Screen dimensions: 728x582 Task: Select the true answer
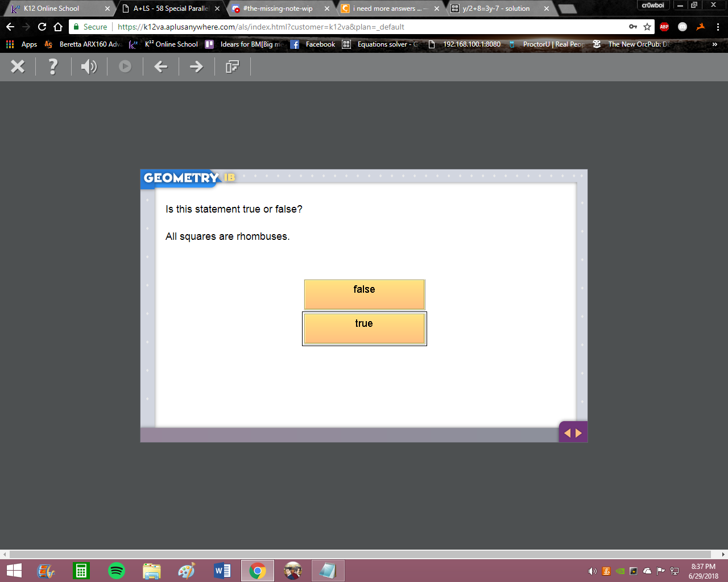[365, 329]
